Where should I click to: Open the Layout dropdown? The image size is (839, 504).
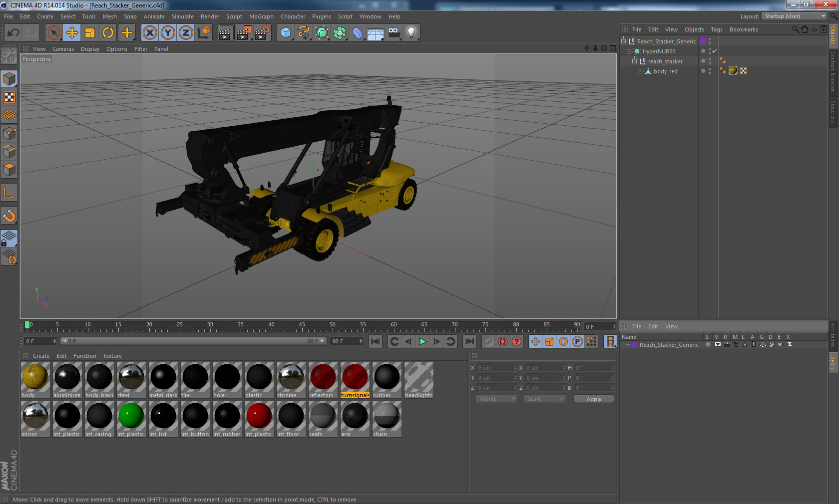click(x=795, y=16)
